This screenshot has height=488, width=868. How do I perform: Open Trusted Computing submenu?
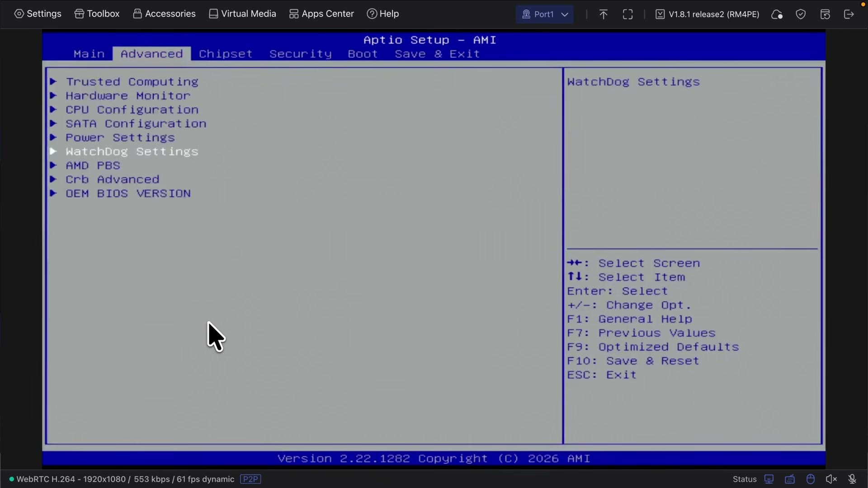132,82
